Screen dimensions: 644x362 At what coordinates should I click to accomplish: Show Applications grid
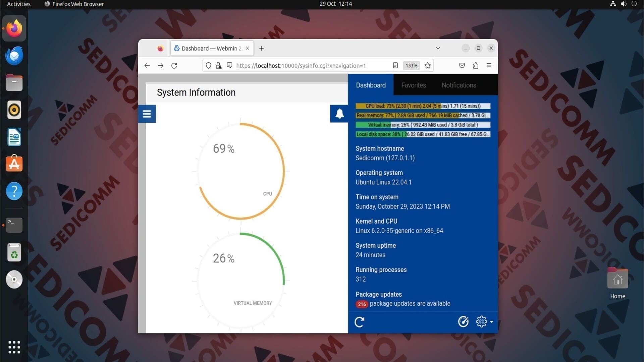pos(14,347)
